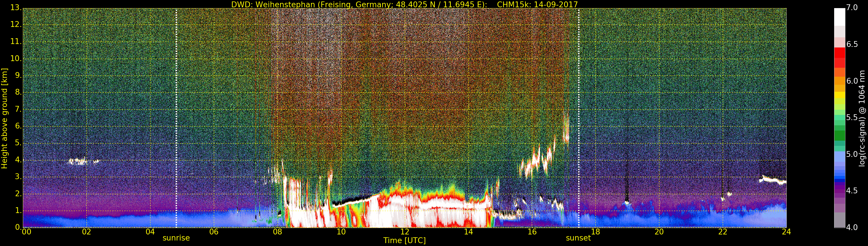Image resolution: width=868 pixels, height=246 pixels.
Task: Click time-axis tick label 24
Action: [x=786, y=232]
